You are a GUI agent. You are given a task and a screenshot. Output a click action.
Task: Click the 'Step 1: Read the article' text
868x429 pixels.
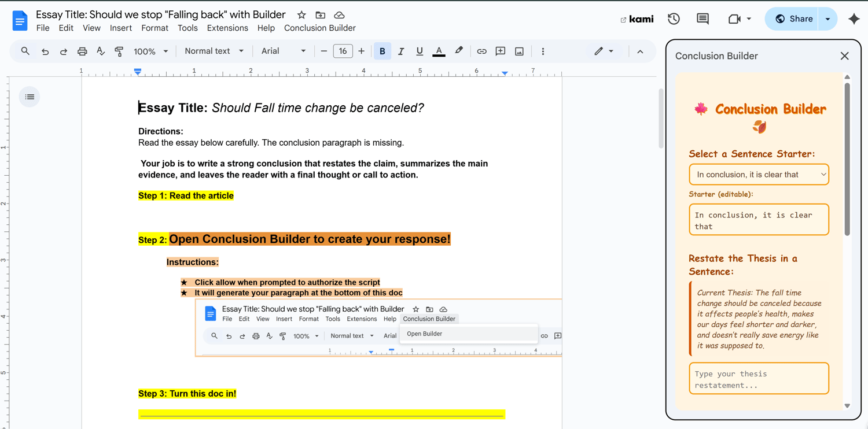pos(186,195)
